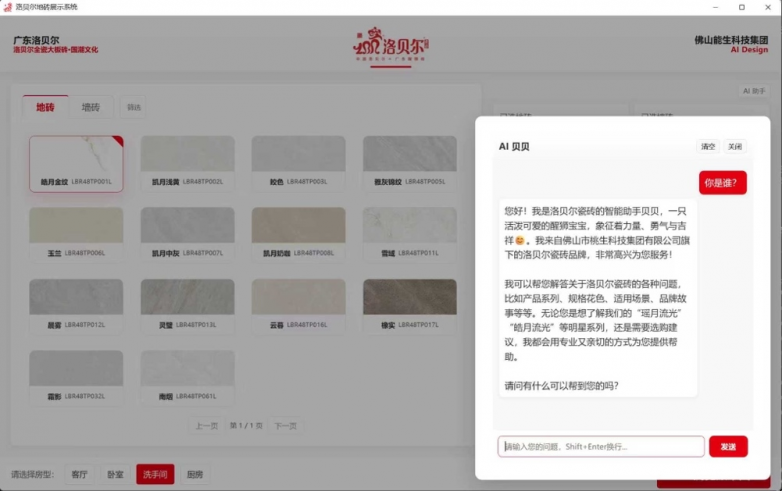Choose the 卧室 room type
Viewport: 782px width, 491px height.
(115, 474)
